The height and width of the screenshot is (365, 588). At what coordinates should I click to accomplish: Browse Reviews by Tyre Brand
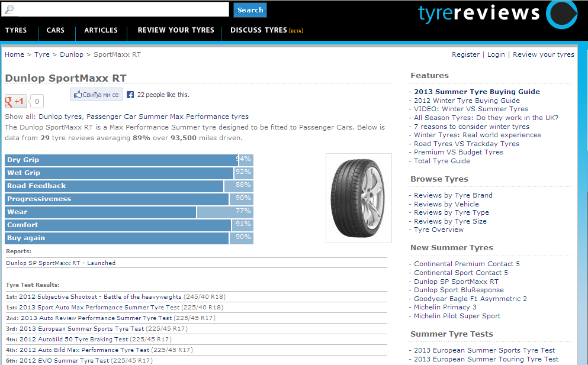click(x=454, y=195)
